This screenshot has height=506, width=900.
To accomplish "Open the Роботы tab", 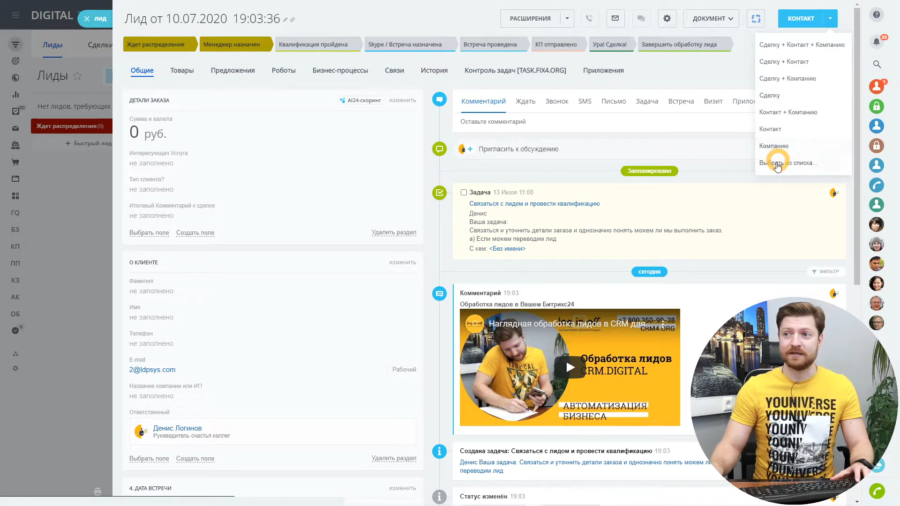I will [x=284, y=71].
